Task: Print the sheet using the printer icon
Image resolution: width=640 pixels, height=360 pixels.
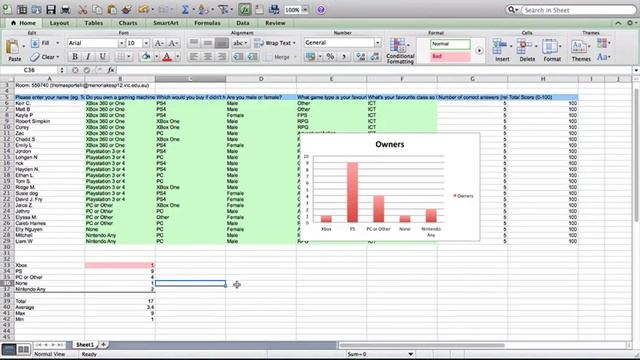Action: 65,9
